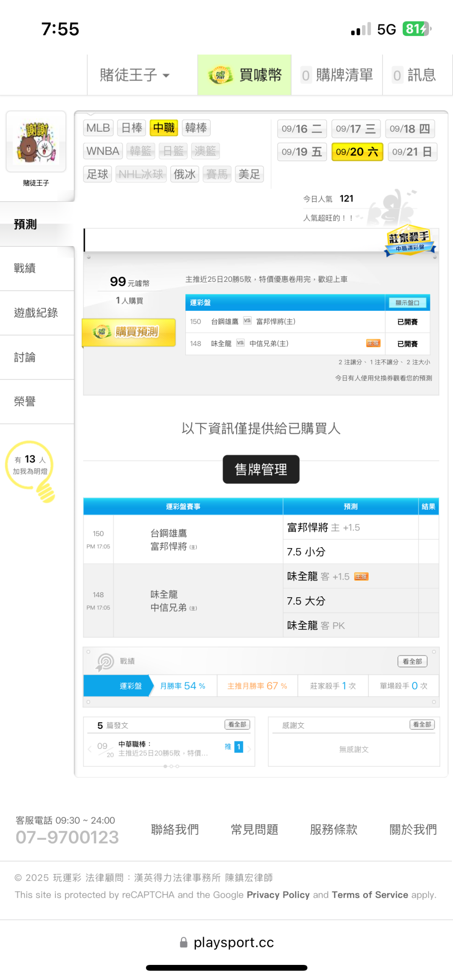The image size is (453, 980).
Task: Open 聯絡我們 footer link
Action: coord(175,829)
